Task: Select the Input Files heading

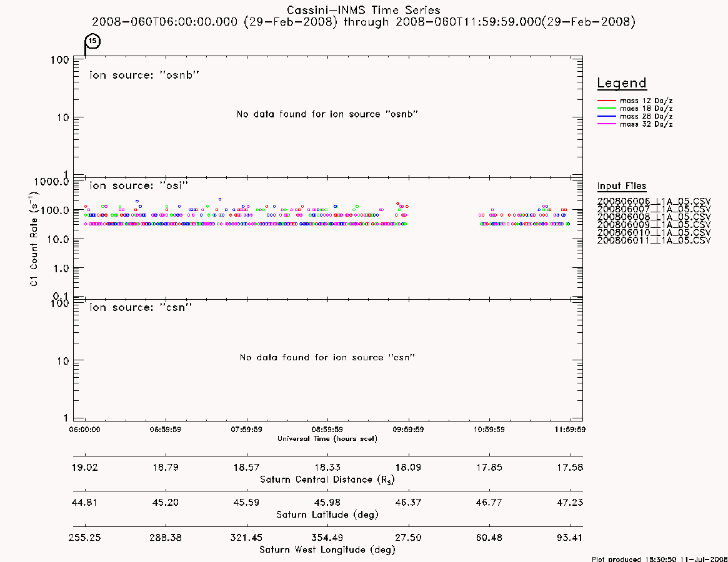Action: click(622, 186)
